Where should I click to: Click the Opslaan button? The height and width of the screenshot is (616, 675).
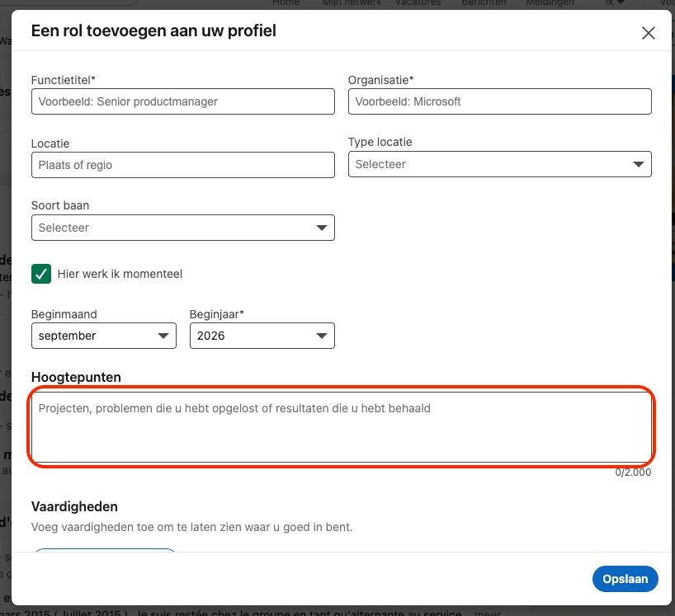[x=625, y=579]
